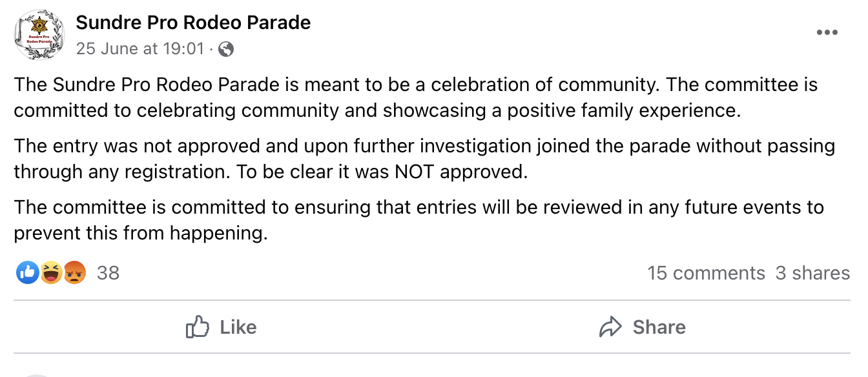
Task: Click the globe public audience icon
Action: coord(225,48)
